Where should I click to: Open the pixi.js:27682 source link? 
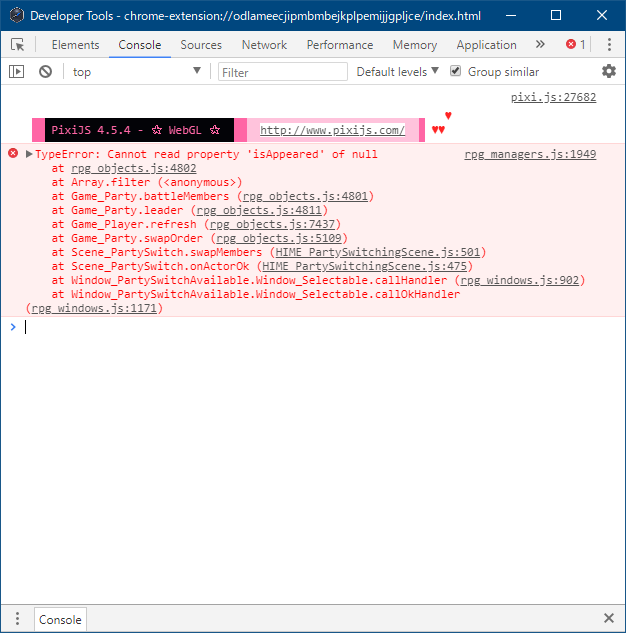coord(553,97)
